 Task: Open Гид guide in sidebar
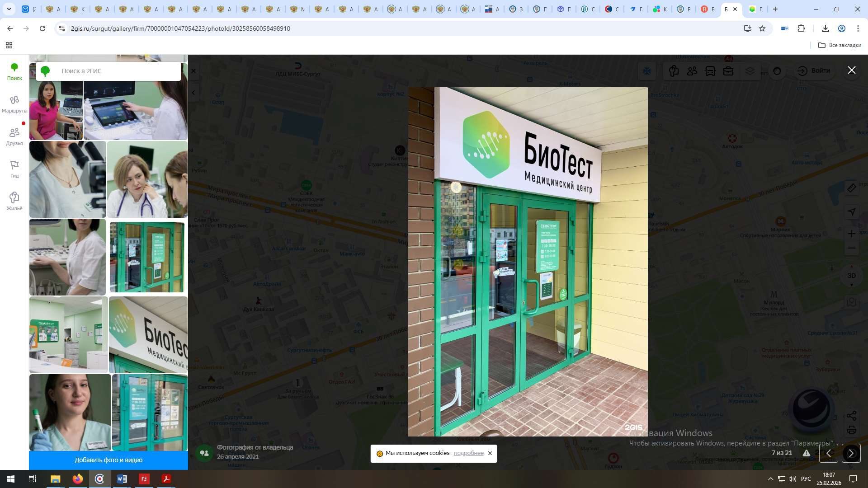[14, 169]
